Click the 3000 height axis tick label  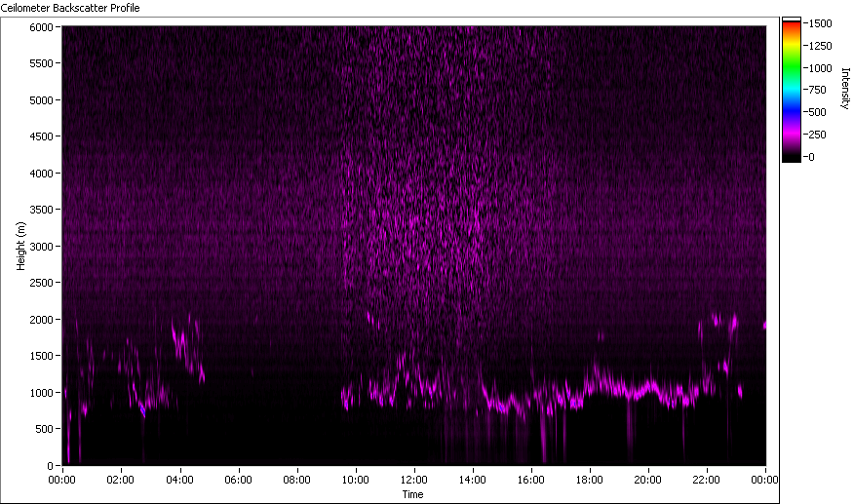tap(41, 247)
